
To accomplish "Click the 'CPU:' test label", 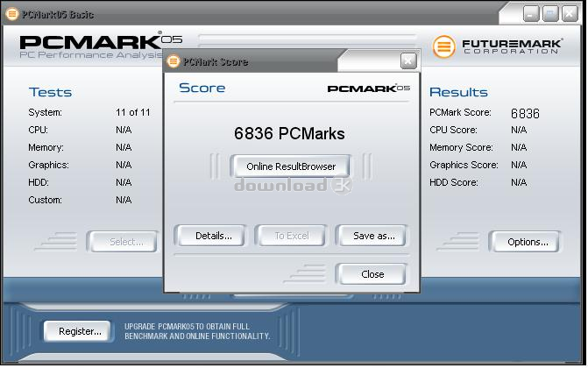I will click(38, 130).
